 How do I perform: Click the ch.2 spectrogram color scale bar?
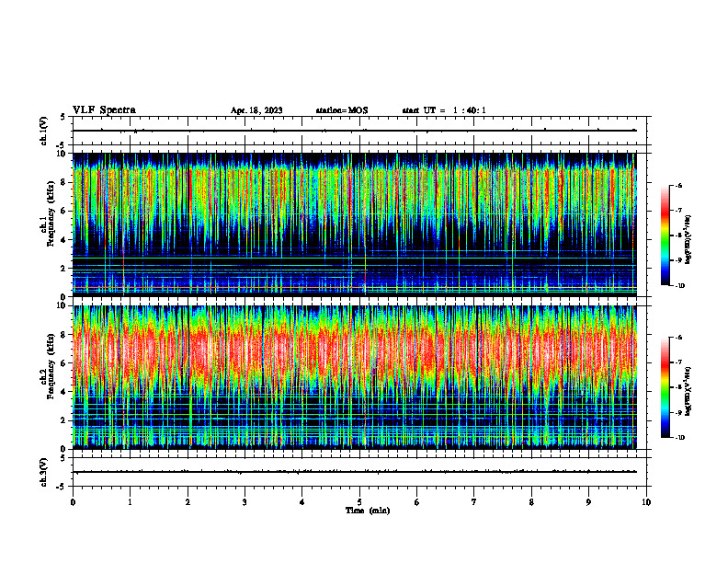[x=665, y=387]
